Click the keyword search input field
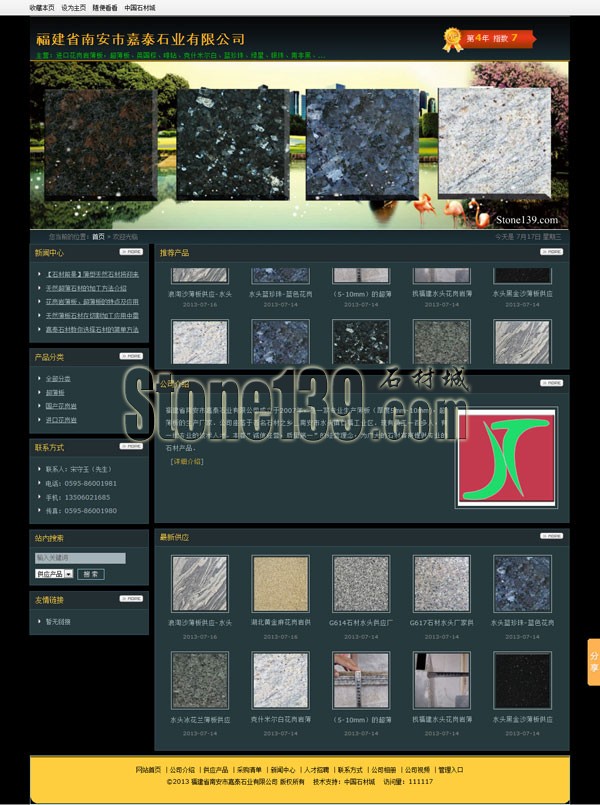 pos(80,558)
